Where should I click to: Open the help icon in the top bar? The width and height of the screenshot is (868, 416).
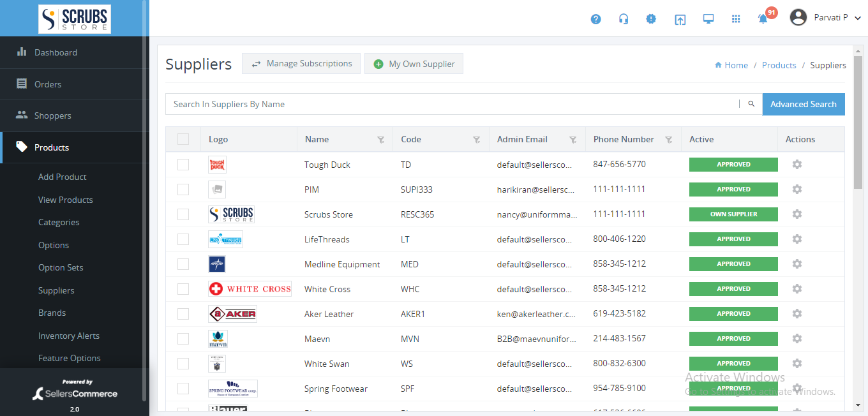pyautogui.click(x=595, y=19)
